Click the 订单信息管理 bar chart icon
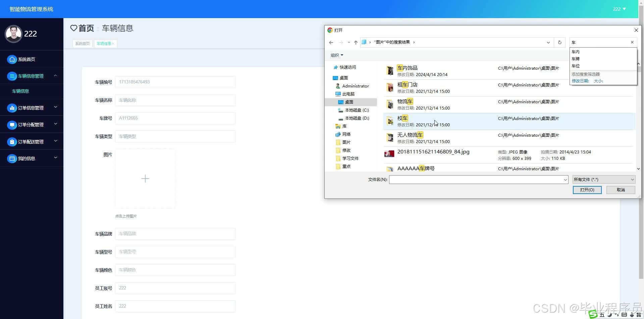 (12, 108)
